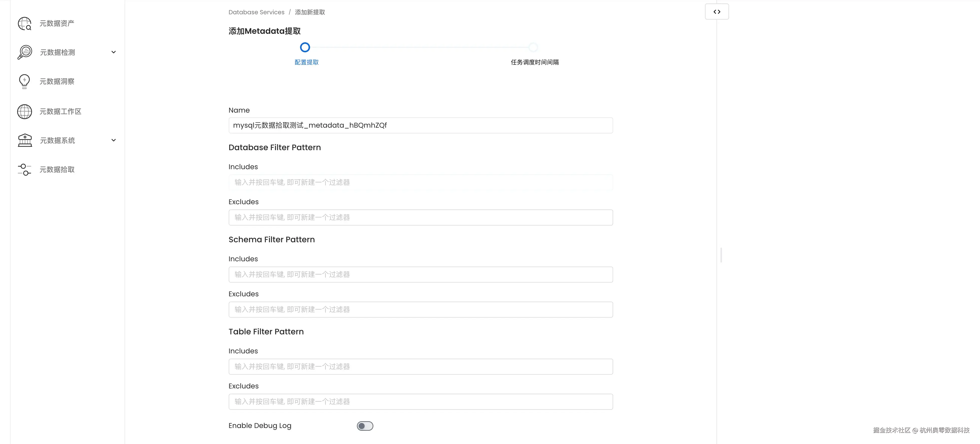Expand the 元数据检测 menu chevron

coord(113,52)
